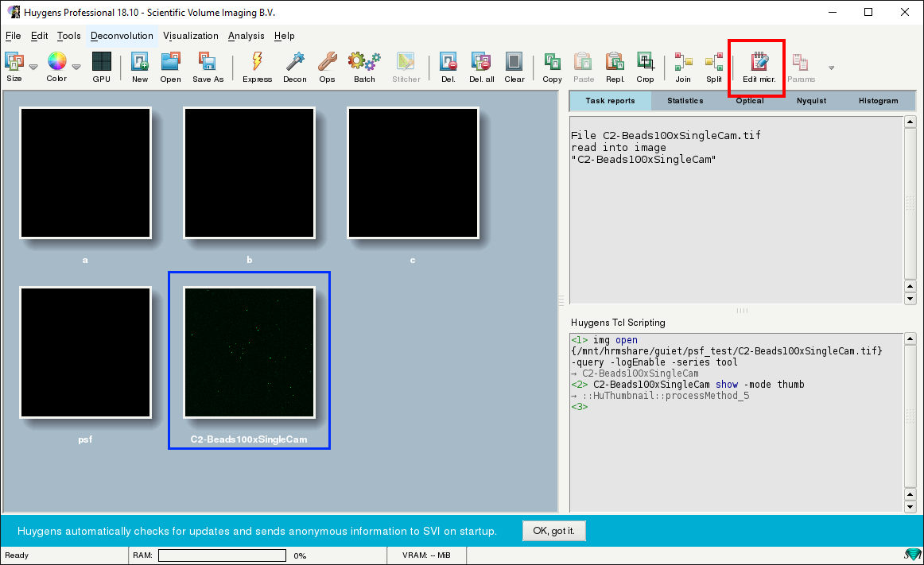924x565 pixels.
Task: Click the Del. image icon
Action: (x=448, y=67)
